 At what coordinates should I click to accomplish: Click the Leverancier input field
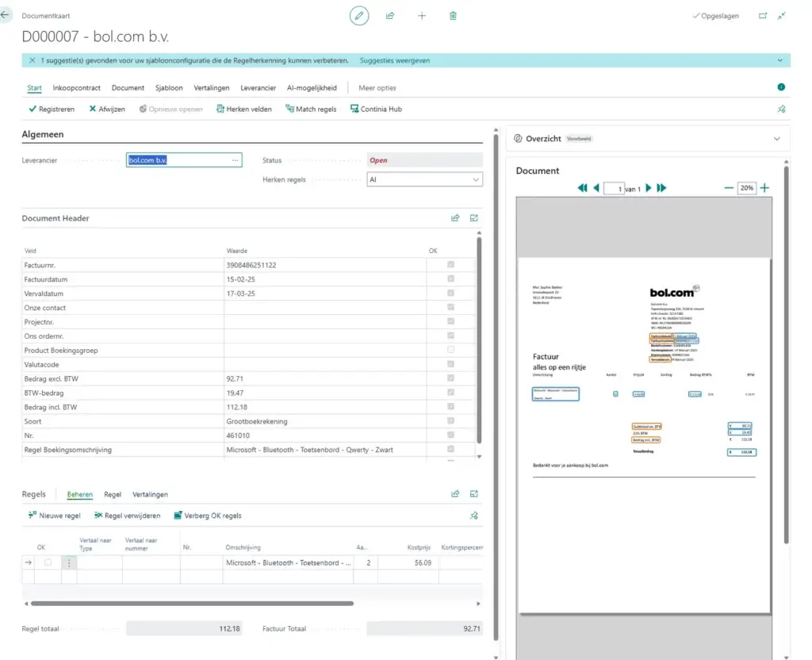click(184, 160)
